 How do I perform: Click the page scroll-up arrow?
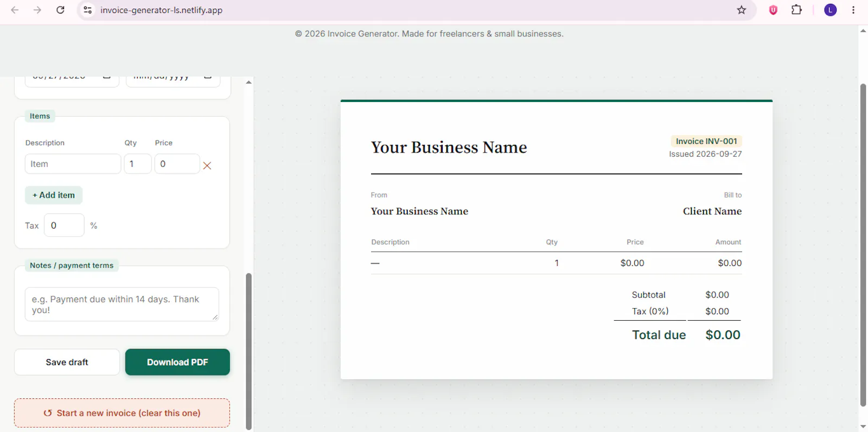coord(863,31)
